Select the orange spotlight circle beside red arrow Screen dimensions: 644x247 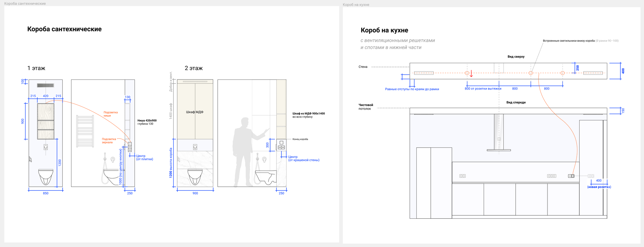click(467, 73)
